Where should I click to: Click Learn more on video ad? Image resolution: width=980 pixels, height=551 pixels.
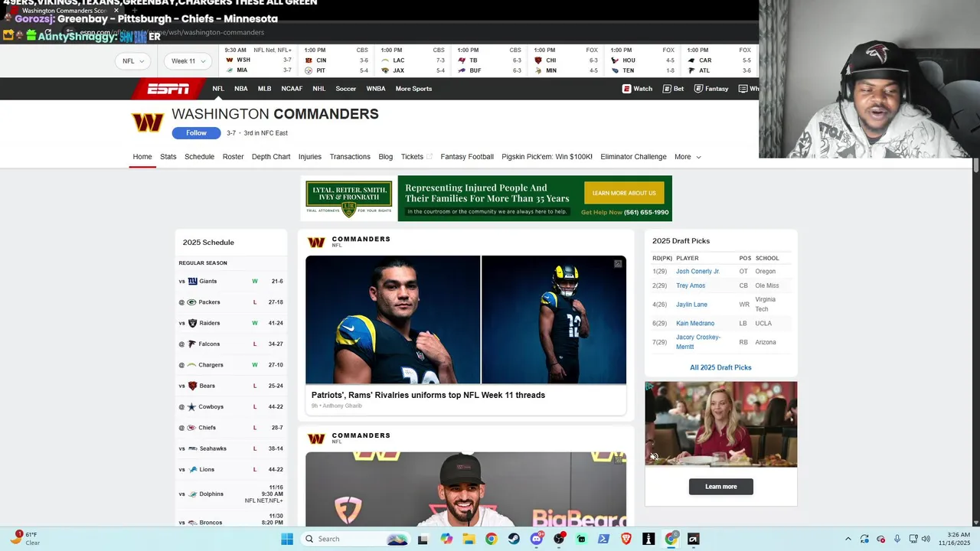[720, 487]
